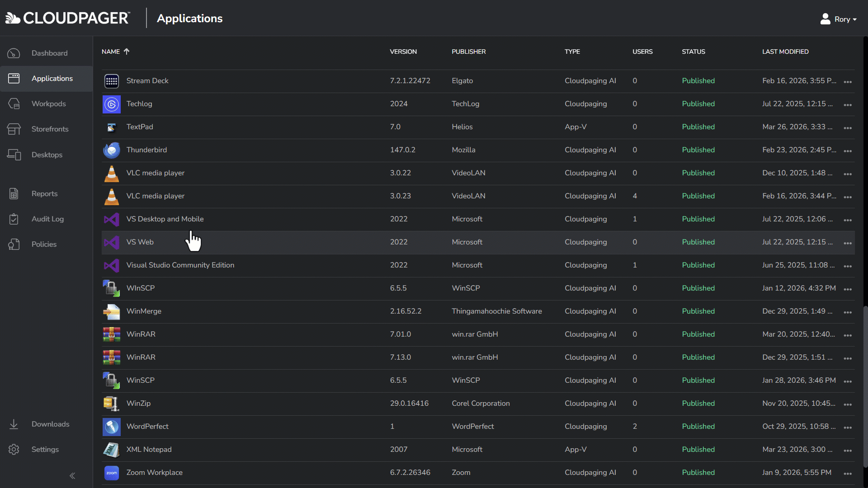This screenshot has height=488, width=868.
Task: Click the WinRAR 7.01.0 app icon
Action: [111, 334]
